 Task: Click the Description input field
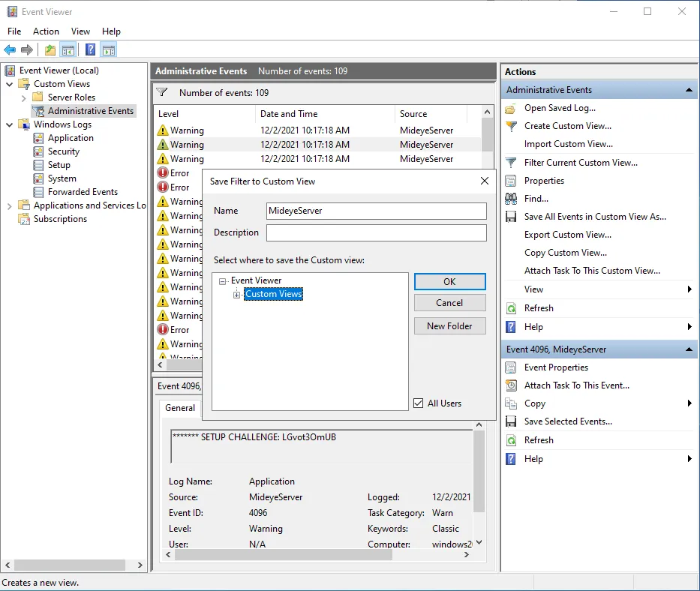pos(375,232)
